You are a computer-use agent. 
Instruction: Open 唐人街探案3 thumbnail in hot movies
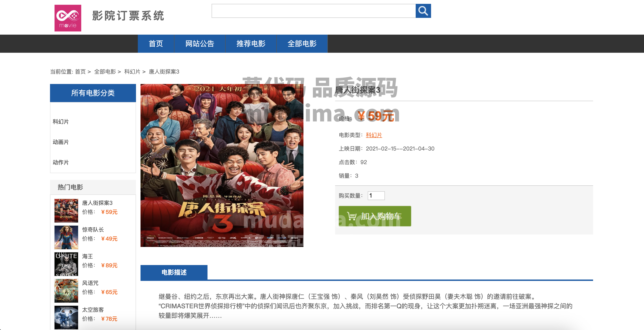coord(66,210)
